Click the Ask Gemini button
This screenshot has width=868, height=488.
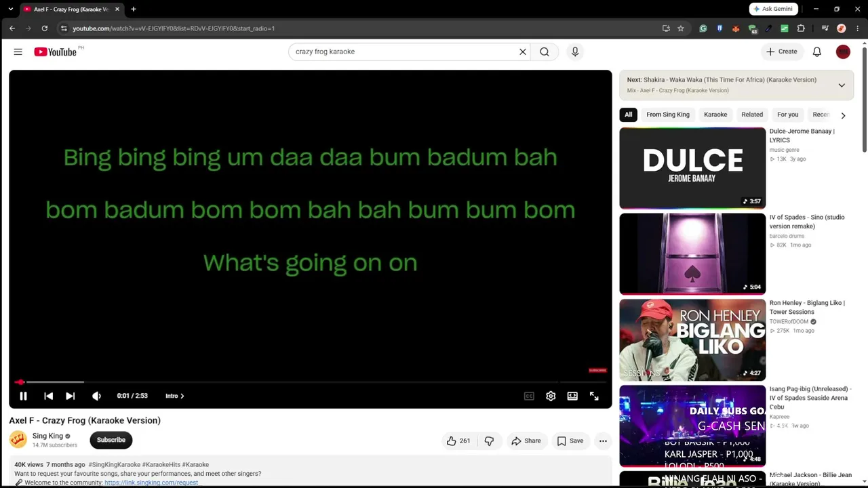click(773, 9)
